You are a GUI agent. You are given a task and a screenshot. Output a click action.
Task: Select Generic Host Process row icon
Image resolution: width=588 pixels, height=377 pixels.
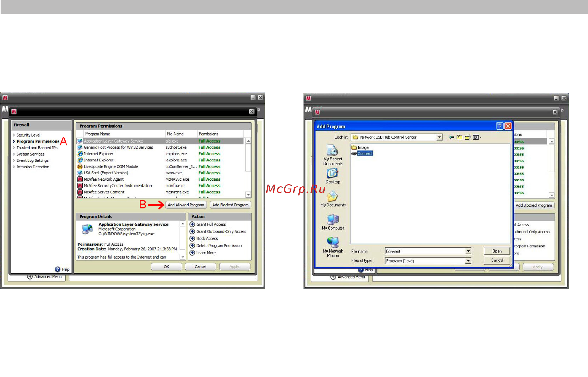tap(80, 147)
